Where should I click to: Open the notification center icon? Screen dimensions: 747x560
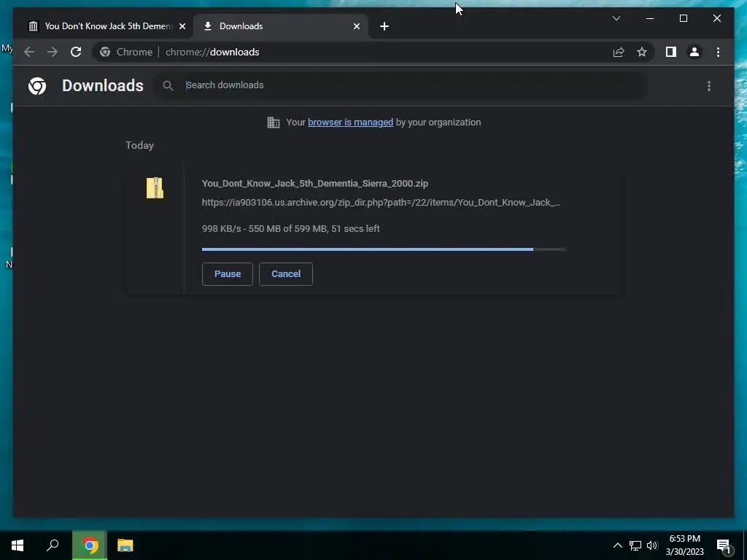click(724, 545)
